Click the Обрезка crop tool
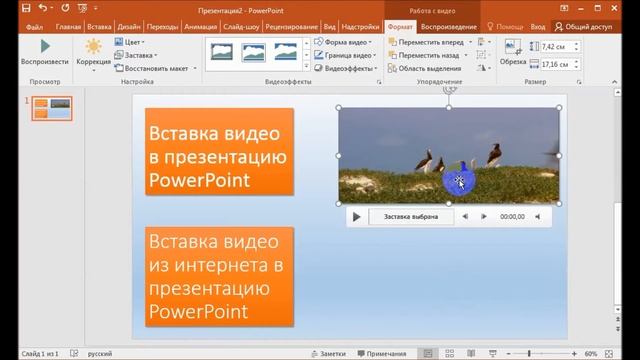The width and height of the screenshot is (640, 360). 513,52
